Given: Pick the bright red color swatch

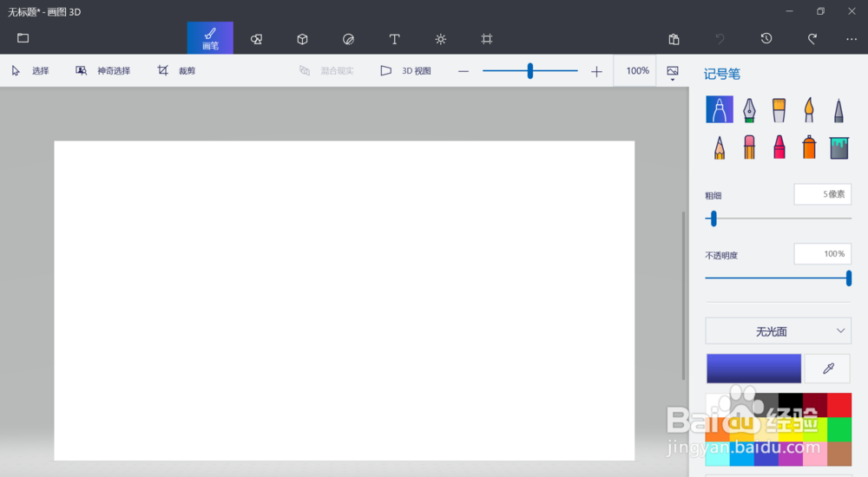Looking at the screenshot, I should 839,405.
